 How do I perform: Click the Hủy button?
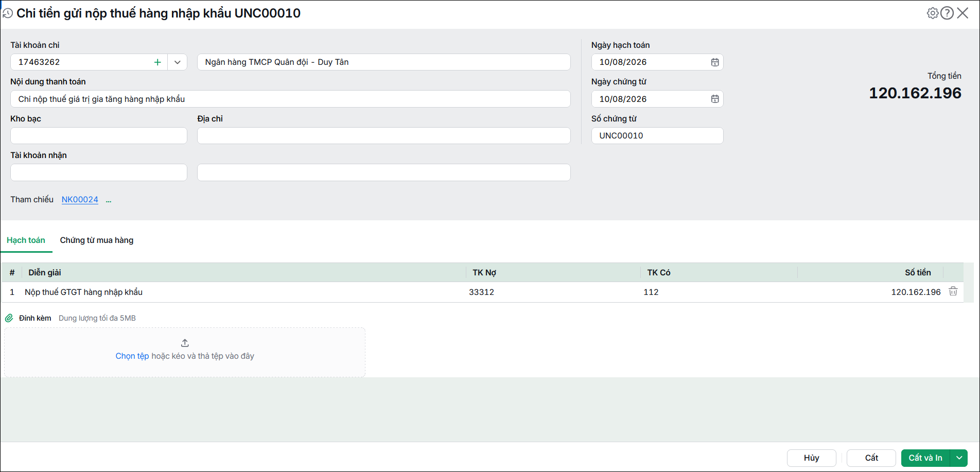tap(812, 458)
